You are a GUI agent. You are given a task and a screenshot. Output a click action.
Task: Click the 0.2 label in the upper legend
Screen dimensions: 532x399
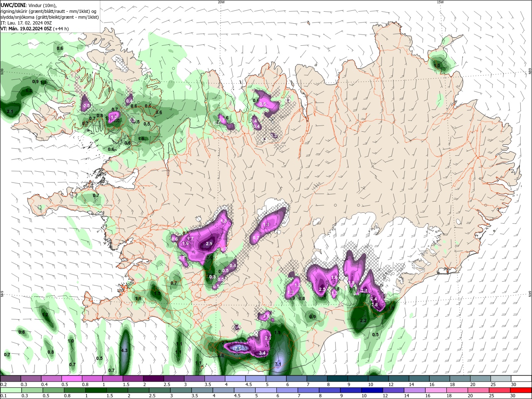pyautogui.click(x=3, y=385)
